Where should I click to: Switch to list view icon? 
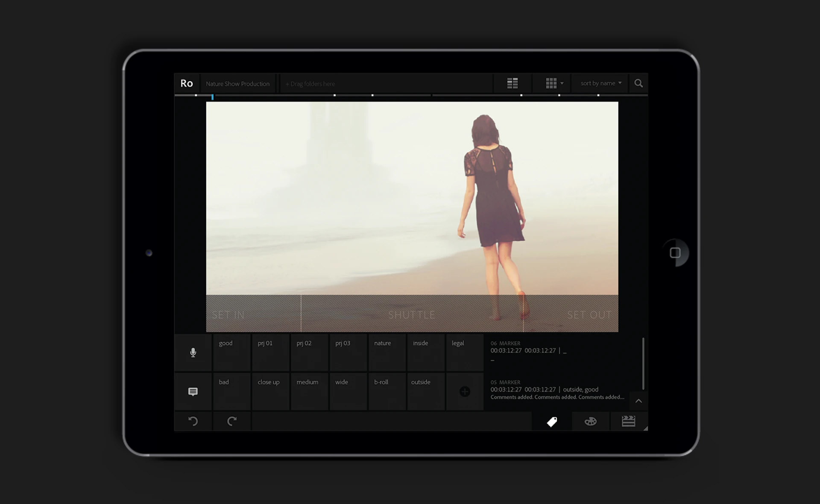512,83
